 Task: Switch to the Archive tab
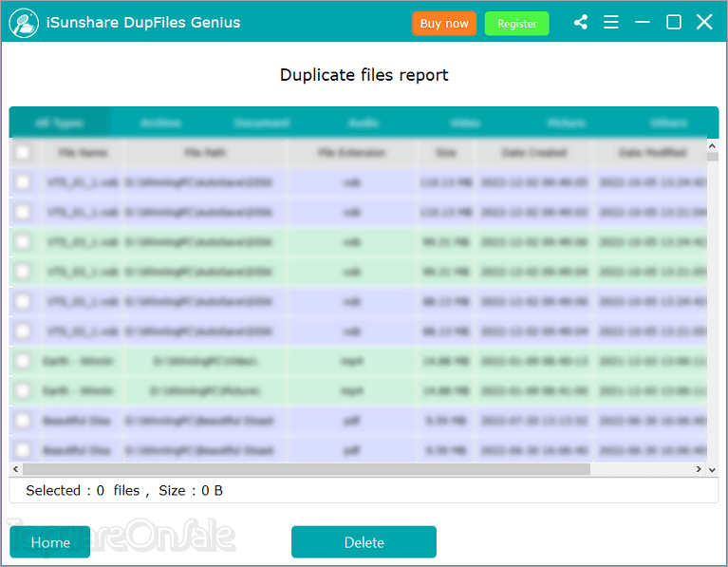point(160,123)
